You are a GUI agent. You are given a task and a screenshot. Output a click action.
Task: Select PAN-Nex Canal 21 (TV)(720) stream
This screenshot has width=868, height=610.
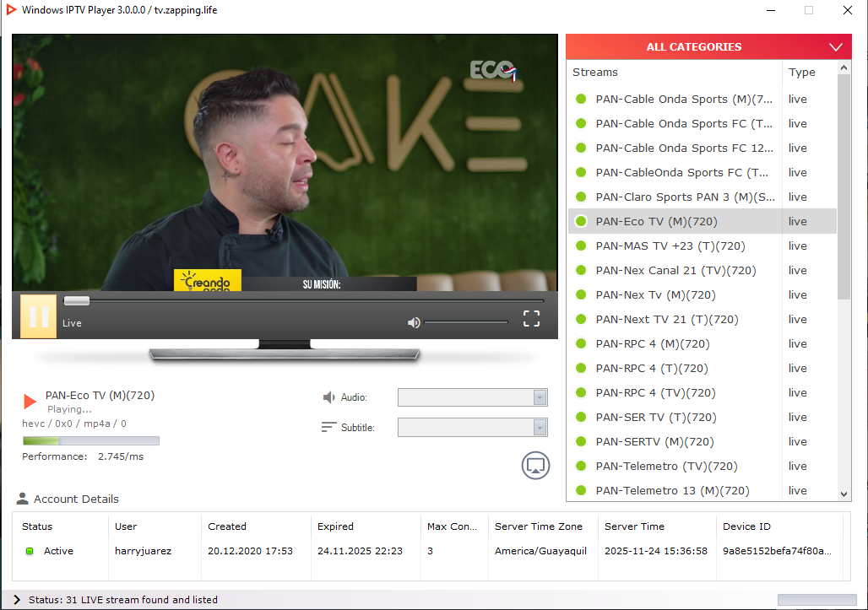[x=702, y=270]
